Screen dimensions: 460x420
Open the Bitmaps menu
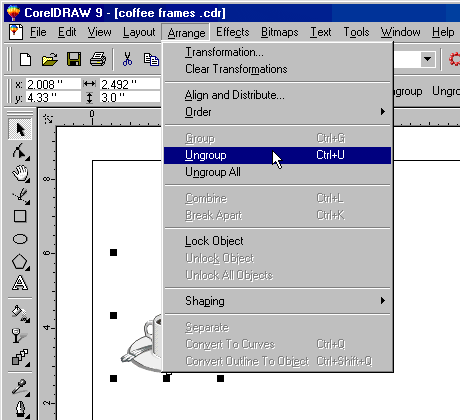[x=279, y=32]
